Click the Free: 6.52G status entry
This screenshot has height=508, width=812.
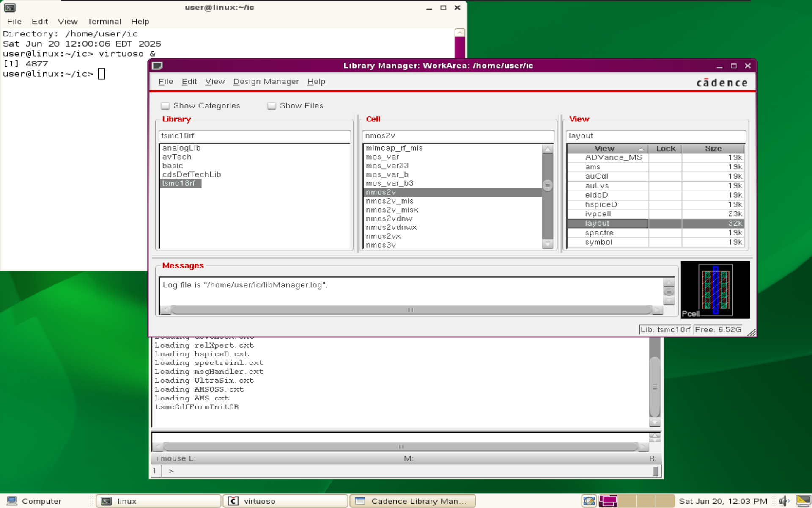[x=718, y=330]
